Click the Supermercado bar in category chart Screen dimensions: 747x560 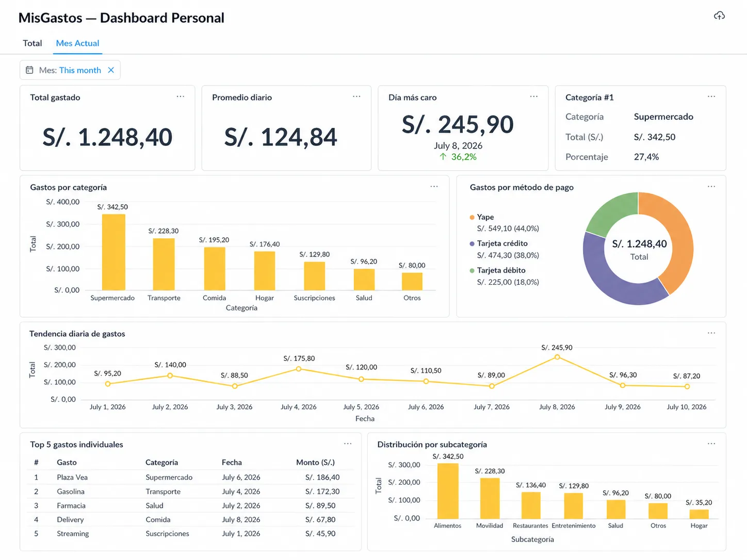pyautogui.click(x=113, y=252)
